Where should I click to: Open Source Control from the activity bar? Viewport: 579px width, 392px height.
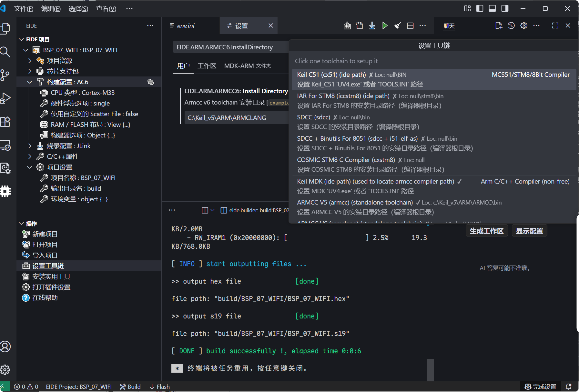5,75
